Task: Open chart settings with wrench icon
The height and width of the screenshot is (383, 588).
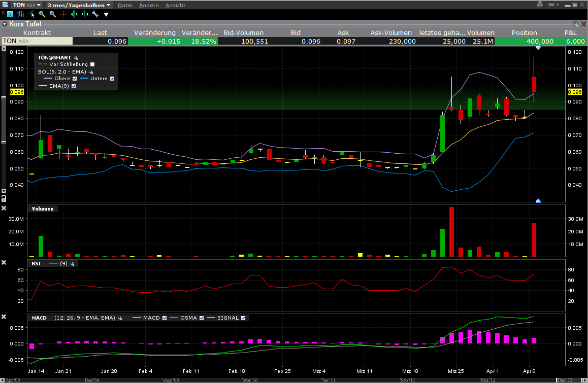Action: pos(95,14)
